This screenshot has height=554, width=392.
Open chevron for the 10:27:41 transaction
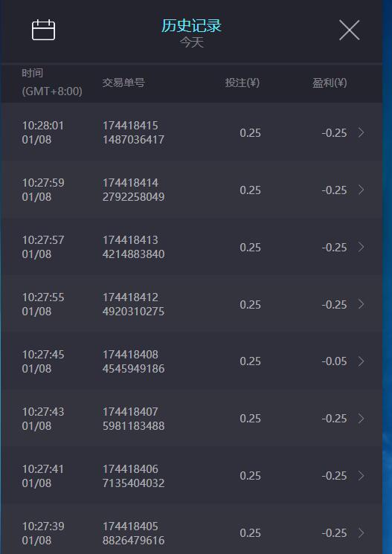361,476
